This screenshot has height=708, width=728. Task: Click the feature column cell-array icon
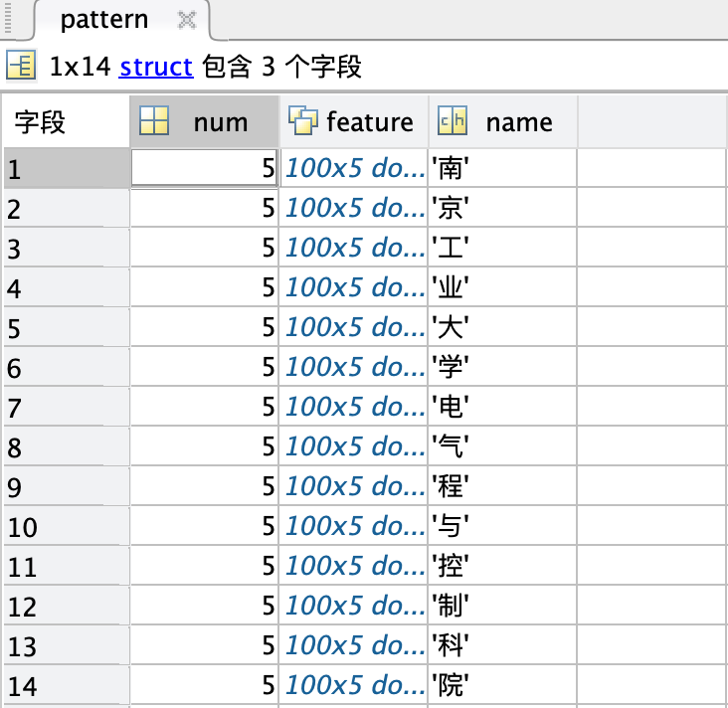pos(301,120)
